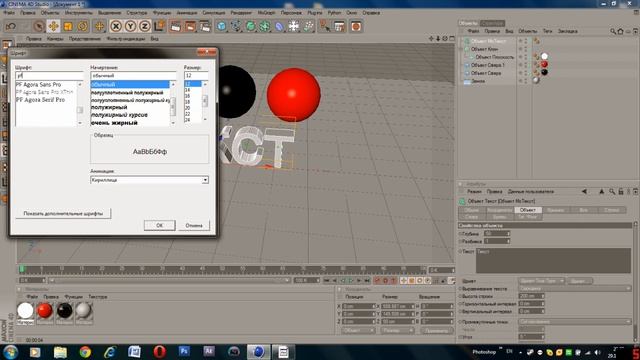Toggle the Y axis lock
Image resolution: width=640 pixels, height=360 pixels.
point(130,27)
